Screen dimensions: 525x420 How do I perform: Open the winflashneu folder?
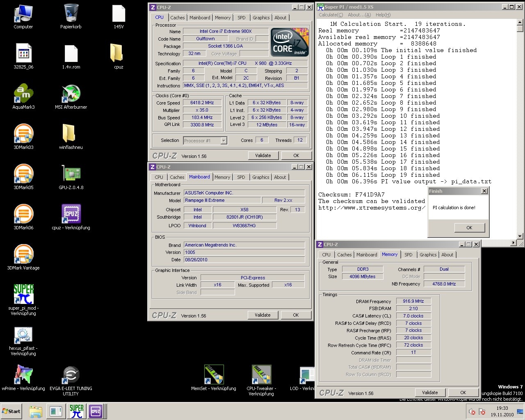tap(71, 137)
